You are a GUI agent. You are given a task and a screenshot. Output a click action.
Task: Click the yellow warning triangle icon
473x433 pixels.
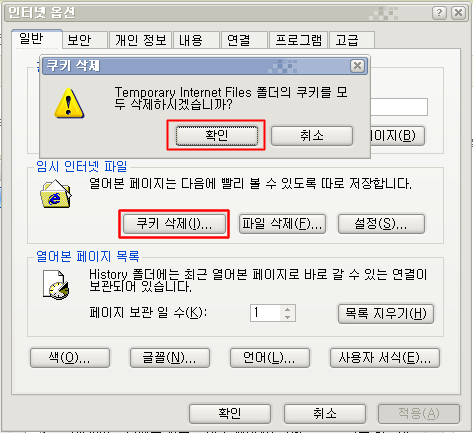coord(69,103)
